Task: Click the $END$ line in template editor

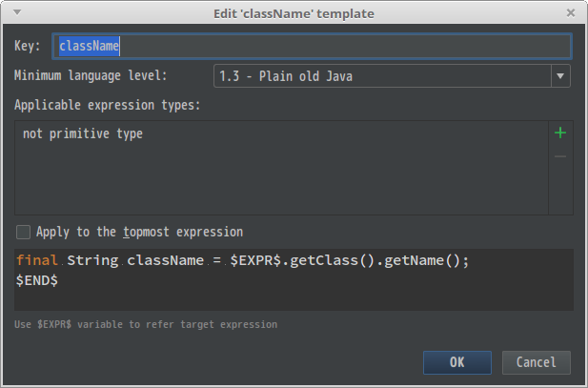Action: pos(37,280)
